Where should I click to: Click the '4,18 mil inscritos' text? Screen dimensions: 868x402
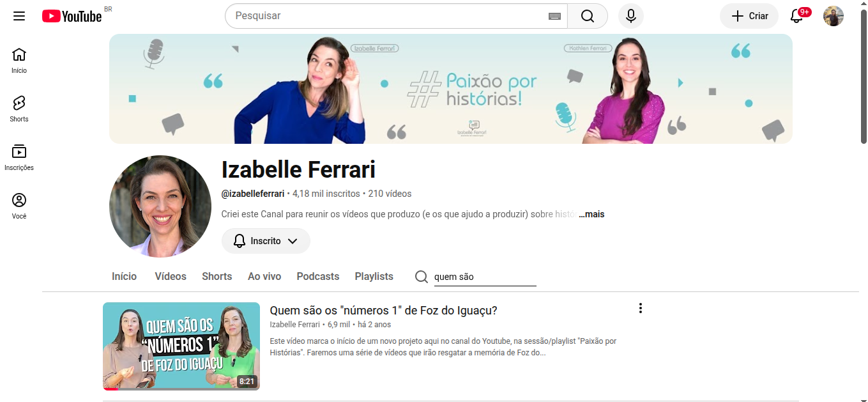326,194
